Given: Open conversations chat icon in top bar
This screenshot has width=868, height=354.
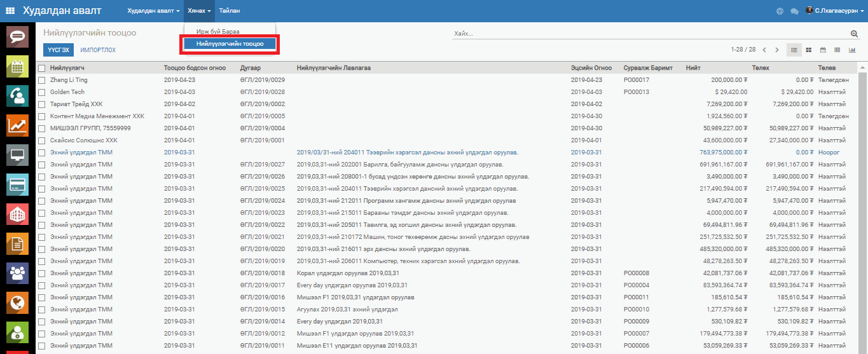Looking at the screenshot, I should point(794,11).
